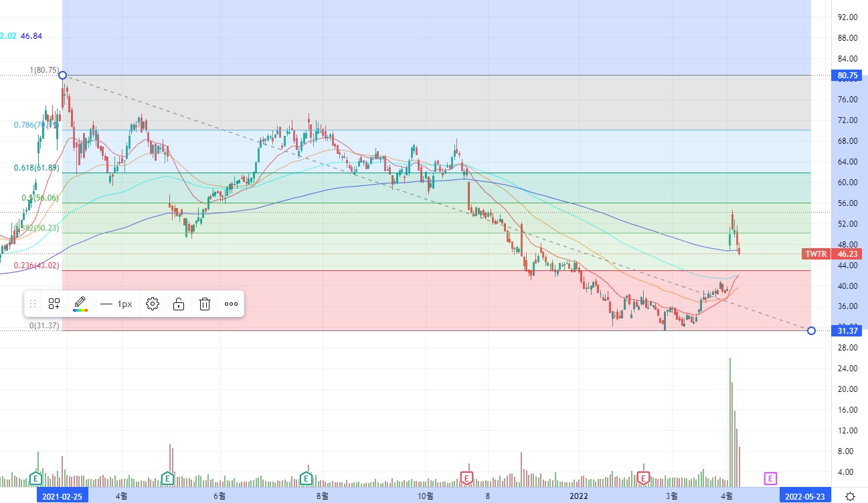
Task: Click the 64.00 price scale value
Action: tap(847, 162)
